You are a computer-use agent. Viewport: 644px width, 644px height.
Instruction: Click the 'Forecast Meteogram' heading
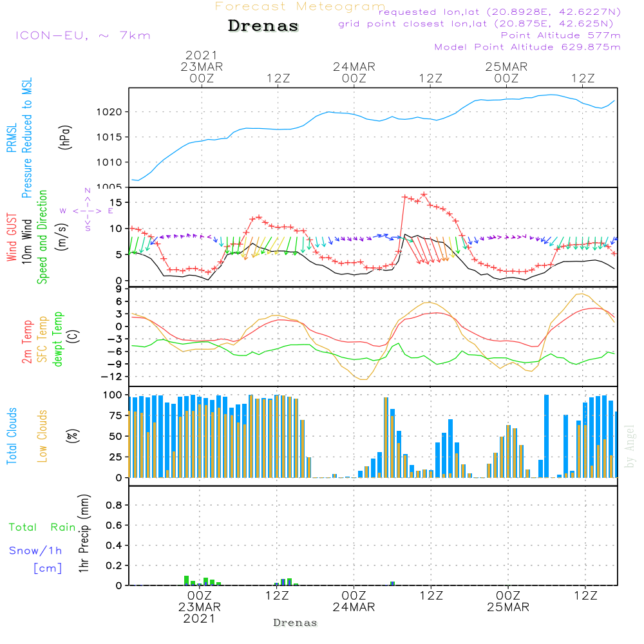pyautogui.click(x=300, y=6)
